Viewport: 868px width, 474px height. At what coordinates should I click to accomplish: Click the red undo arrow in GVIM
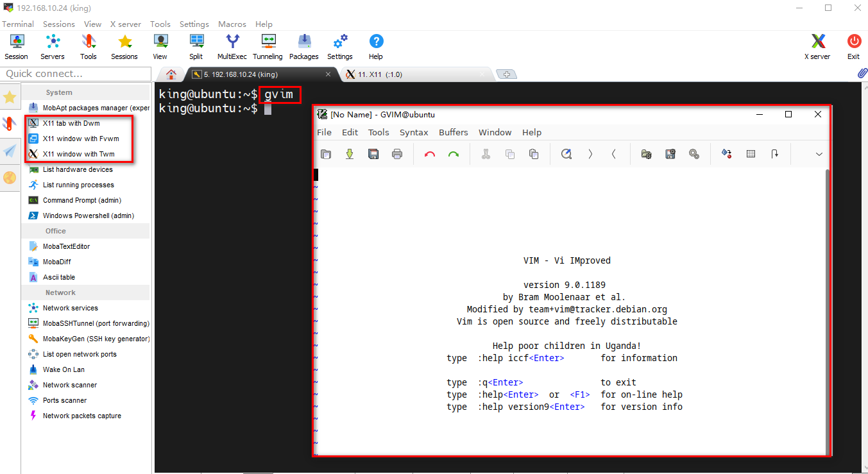pyautogui.click(x=430, y=154)
